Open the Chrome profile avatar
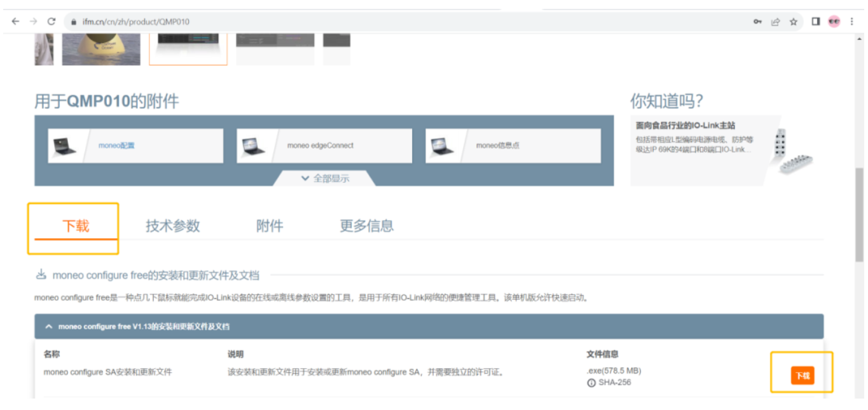 pos(834,22)
